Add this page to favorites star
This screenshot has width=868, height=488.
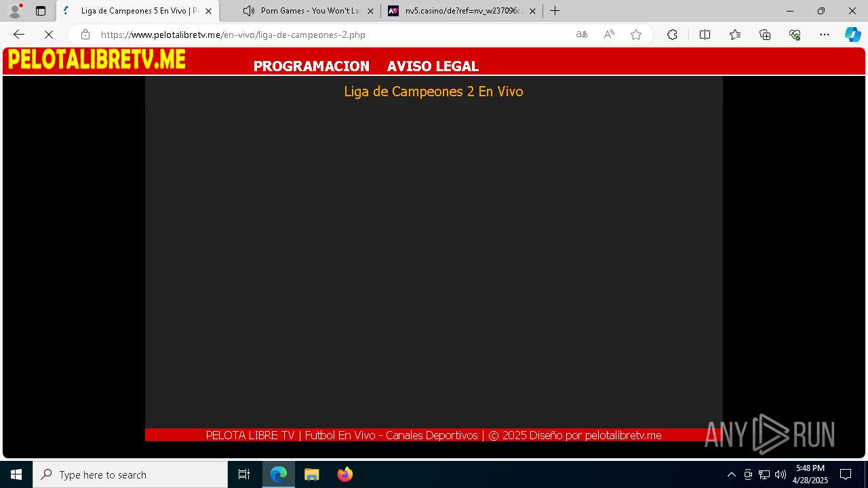coord(636,35)
